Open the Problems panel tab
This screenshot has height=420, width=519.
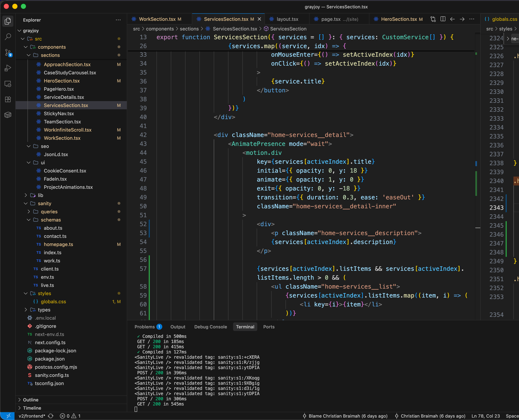click(x=144, y=327)
